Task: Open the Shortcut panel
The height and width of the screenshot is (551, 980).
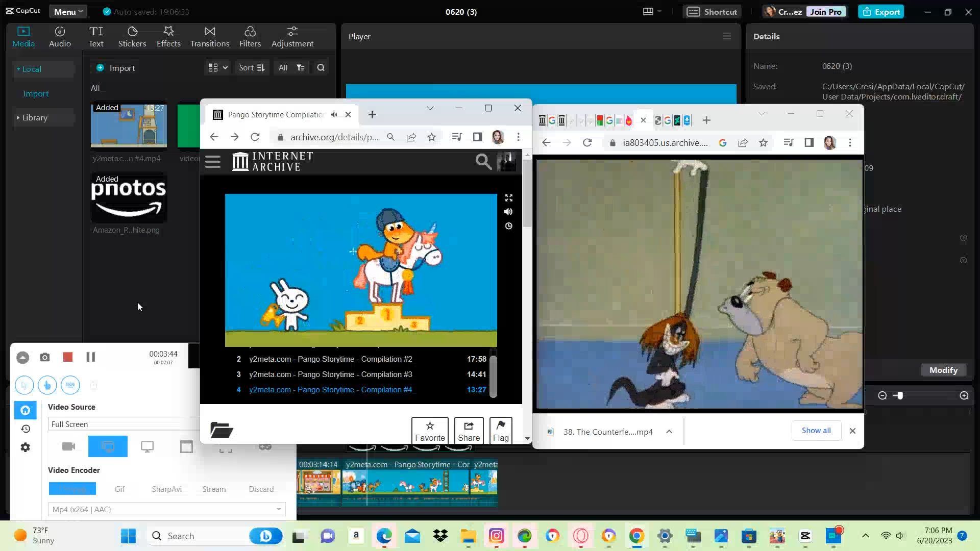Action: tap(712, 12)
